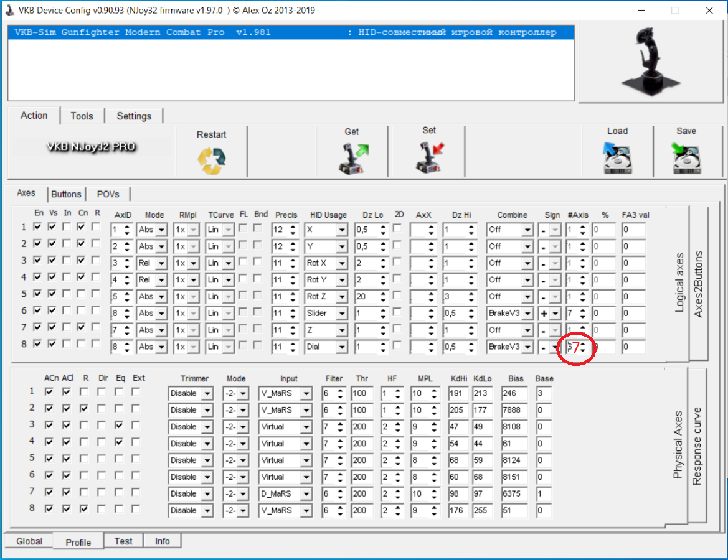Click Base field for physical axis 7
Screen dimensions: 728x560
click(544, 493)
